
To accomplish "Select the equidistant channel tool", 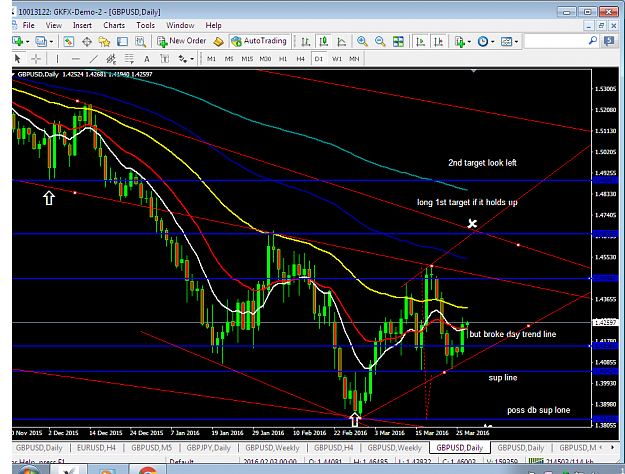I will coord(111,59).
